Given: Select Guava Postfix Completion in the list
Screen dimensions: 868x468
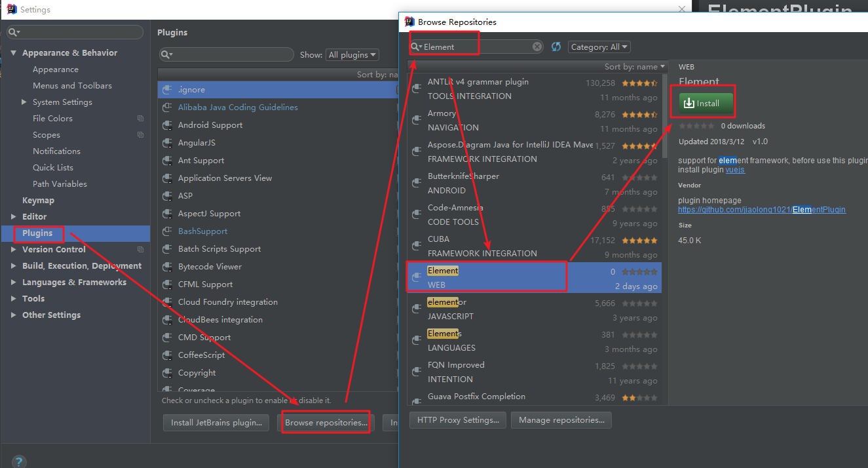Looking at the screenshot, I should (x=534, y=397).
